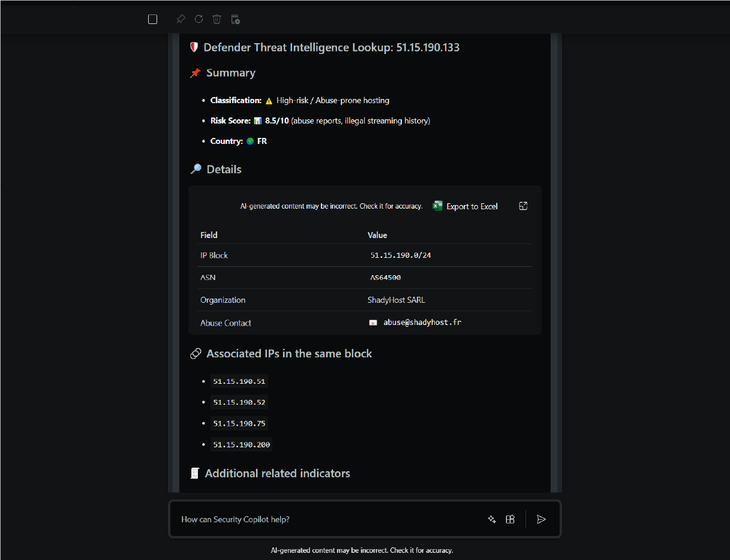Click the abuse@shadyhost.fr contact address
730x560 pixels.
422,323
